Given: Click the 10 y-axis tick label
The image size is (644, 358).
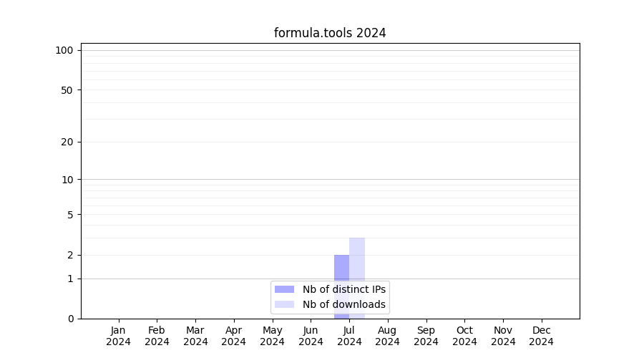Looking at the screenshot, I should coord(67,180).
